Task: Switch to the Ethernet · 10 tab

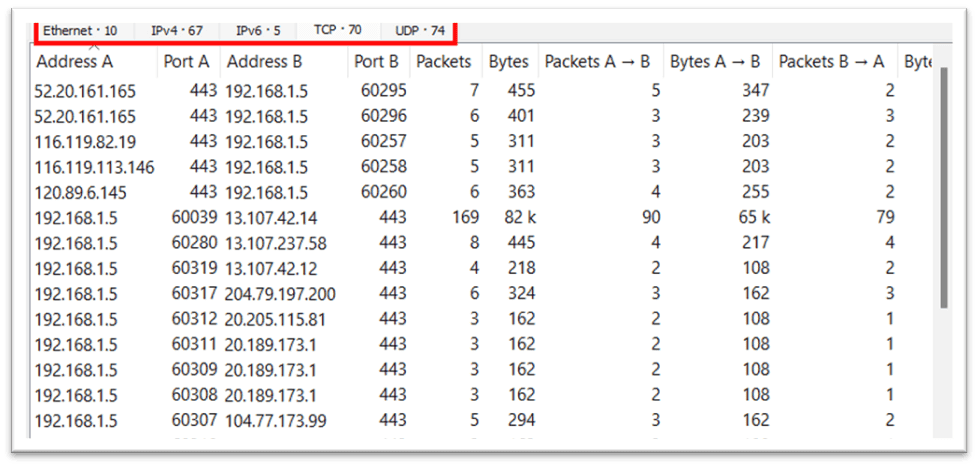Action: (x=80, y=31)
